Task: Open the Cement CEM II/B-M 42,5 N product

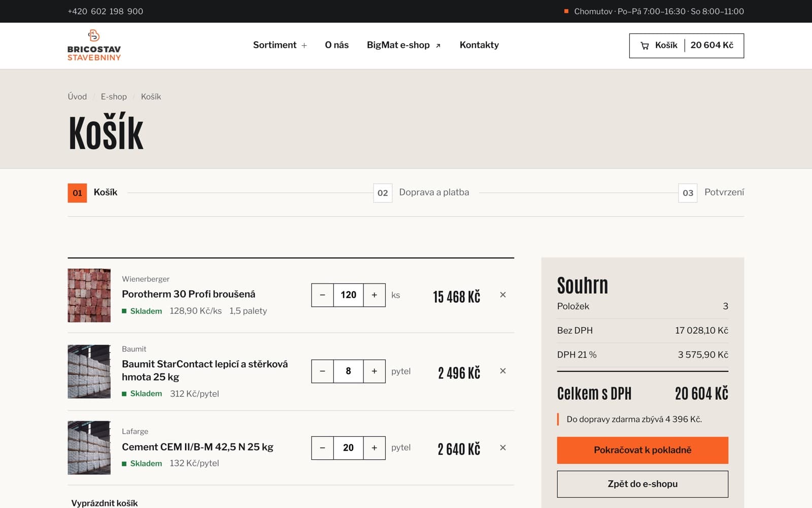Action: [x=197, y=447]
